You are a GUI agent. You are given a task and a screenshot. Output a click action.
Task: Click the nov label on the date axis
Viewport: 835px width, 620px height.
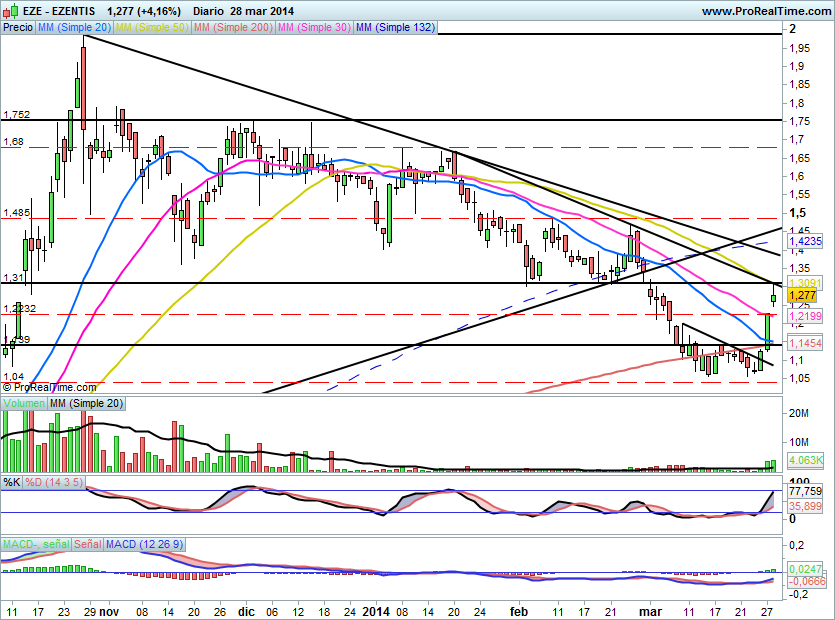[109, 611]
